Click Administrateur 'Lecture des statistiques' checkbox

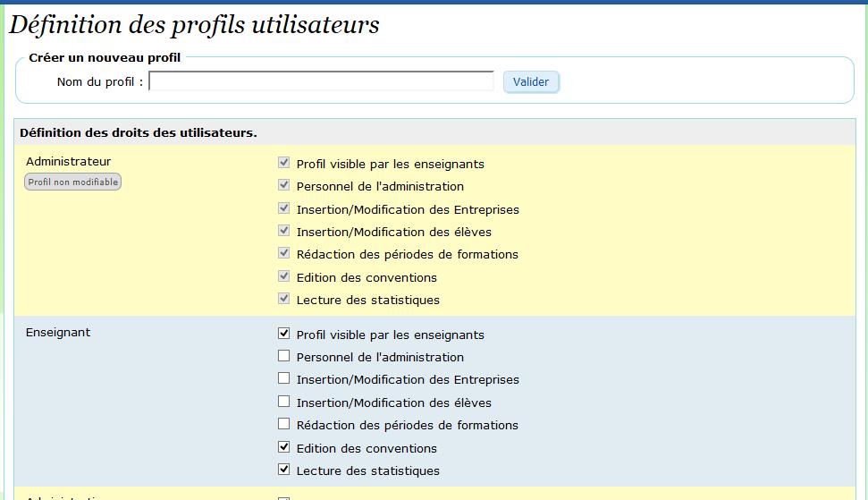[x=284, y=299]
